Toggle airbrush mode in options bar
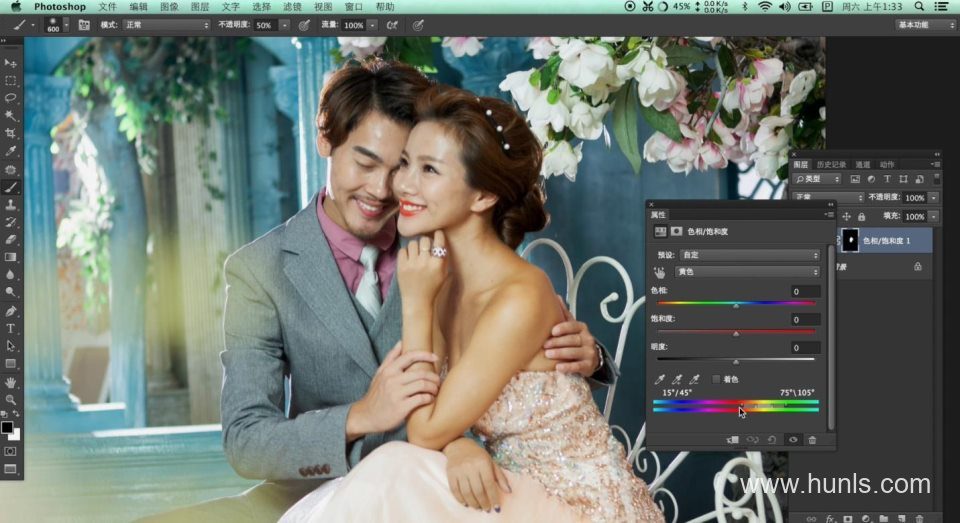 [392, 25]
